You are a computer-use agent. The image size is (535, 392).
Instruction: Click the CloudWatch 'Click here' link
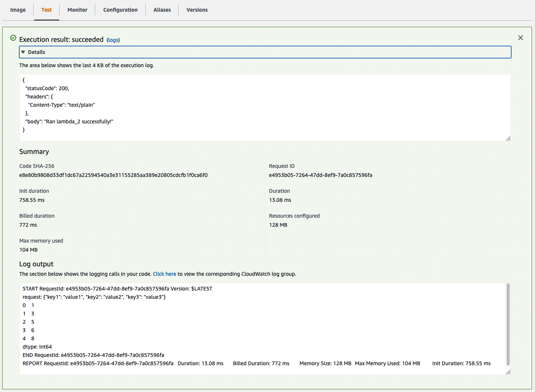[x=164, y=274]
